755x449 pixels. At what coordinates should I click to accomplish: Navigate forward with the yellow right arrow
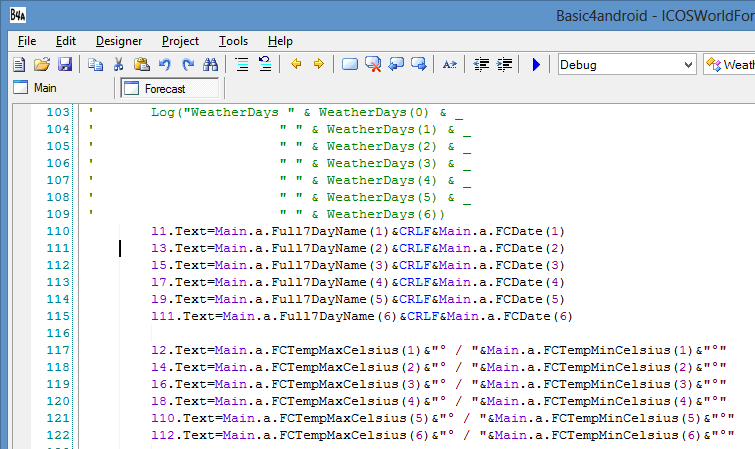pos(319,64)
